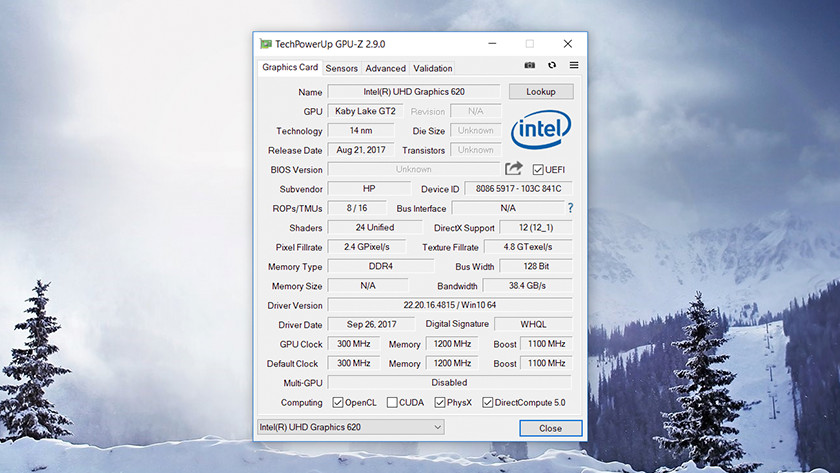Toggle the DirectCompute 5.0 checkbox
This screenshot has width=840, height=473.
[488, 402]
